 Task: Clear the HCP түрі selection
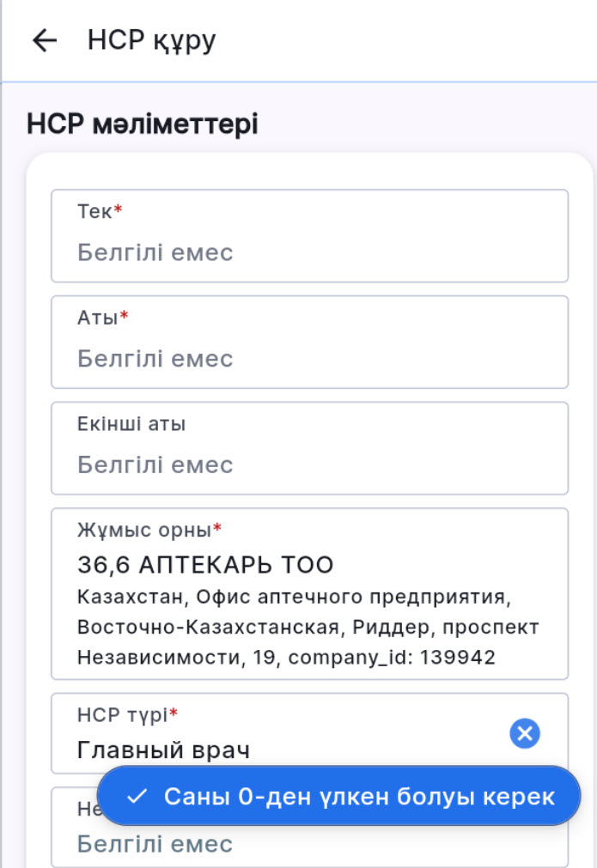tap(524, 733)
